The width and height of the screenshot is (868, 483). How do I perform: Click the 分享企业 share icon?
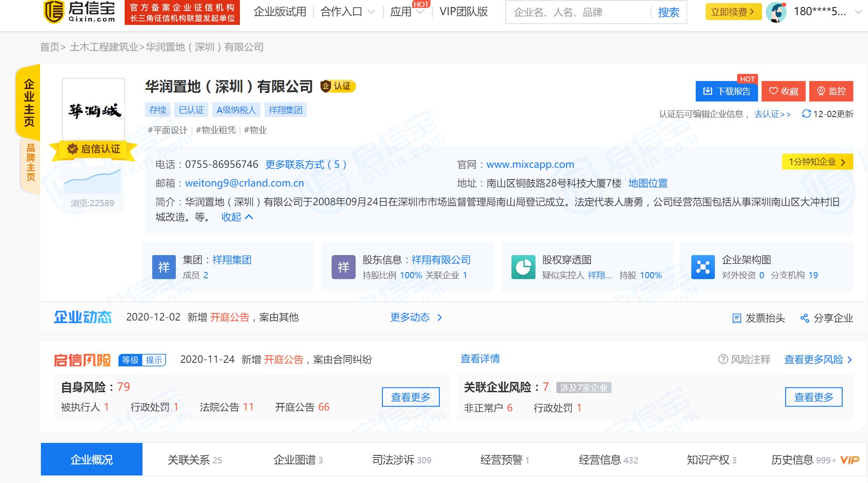point(804,318)
